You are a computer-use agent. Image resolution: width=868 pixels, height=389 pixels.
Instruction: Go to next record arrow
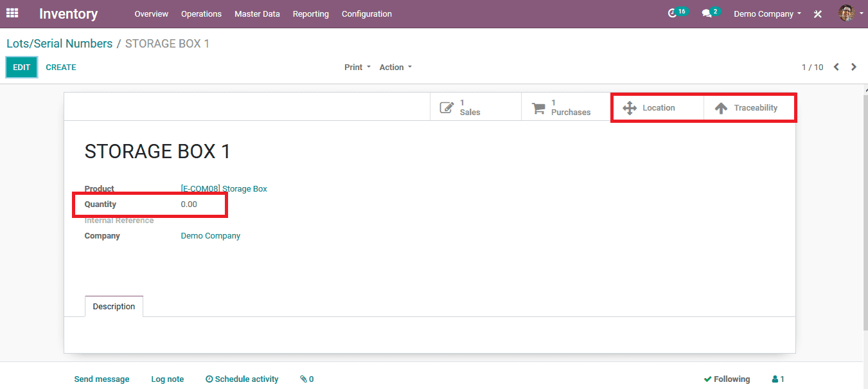point(854,67)
